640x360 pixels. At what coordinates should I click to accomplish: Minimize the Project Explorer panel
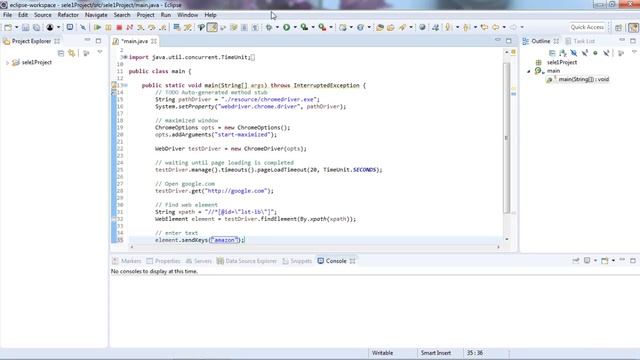87,40
